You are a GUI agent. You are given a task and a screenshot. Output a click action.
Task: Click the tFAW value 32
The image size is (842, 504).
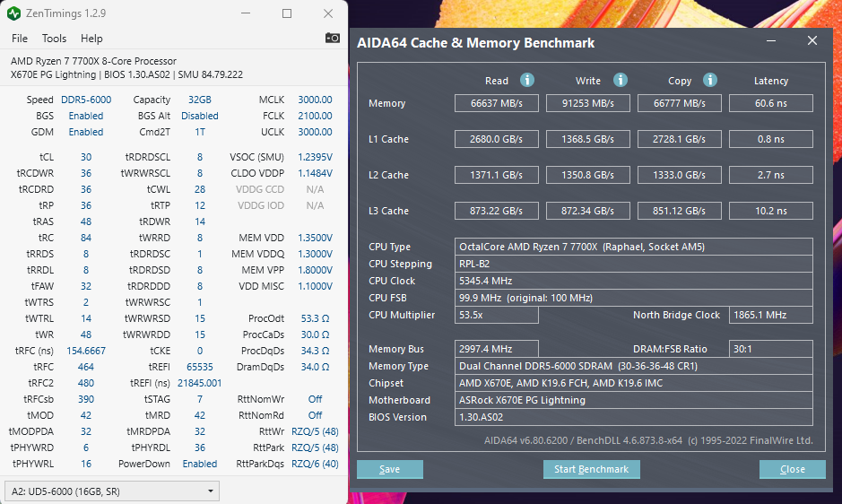tap(86, 286)
